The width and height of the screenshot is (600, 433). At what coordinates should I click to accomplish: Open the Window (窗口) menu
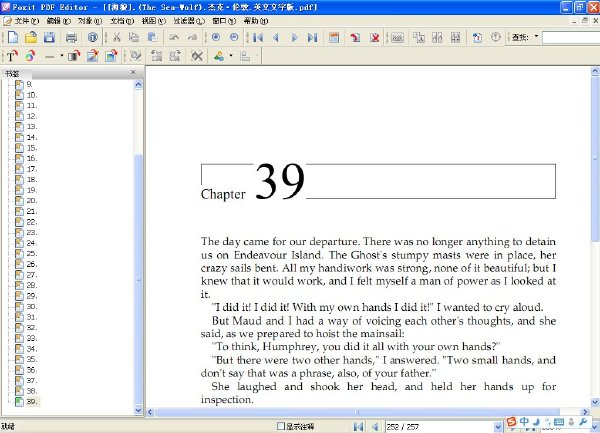(x=224, y=21)
